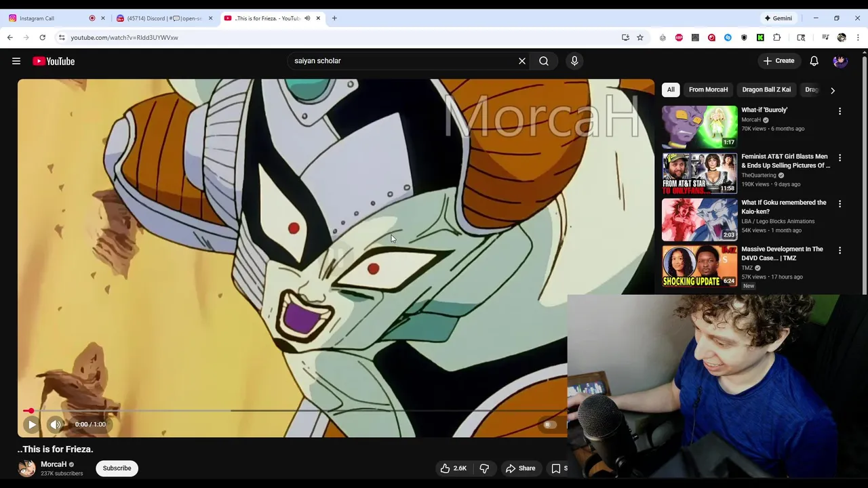Open What If Goku Kaio-ken thumbnail
Viewport: 868px width, 488px height.
[x=699, y=220]
